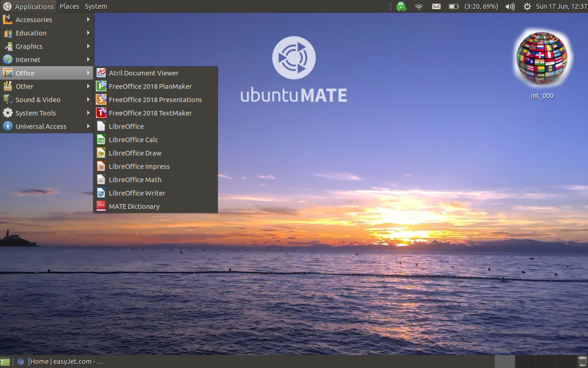
Task: Close the Applications menu button
Action: point(28,6)
